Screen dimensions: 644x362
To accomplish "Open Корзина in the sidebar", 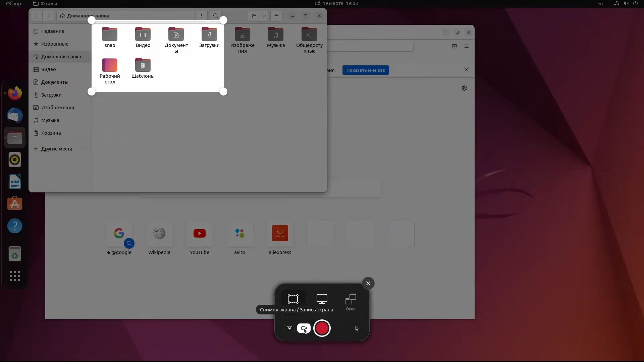I will coord(60,133).
